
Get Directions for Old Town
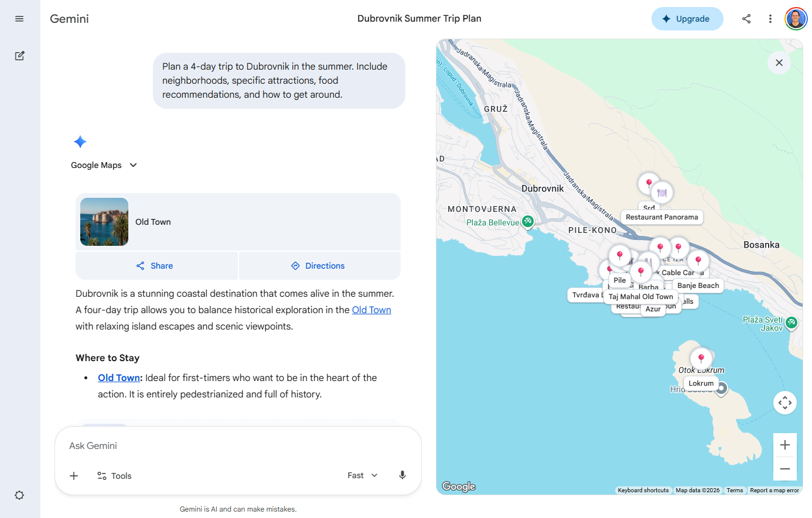click(319, 265)
